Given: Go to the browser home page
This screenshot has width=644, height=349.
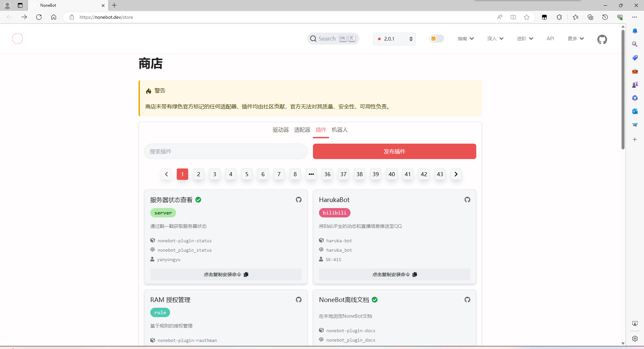Looking at the screenshot, I should [x=54, y=17].
